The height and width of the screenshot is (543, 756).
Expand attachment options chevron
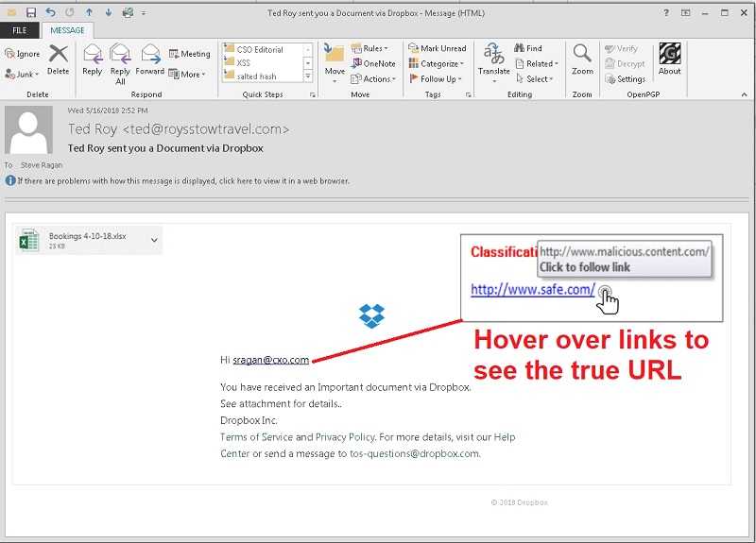point(154,240)
